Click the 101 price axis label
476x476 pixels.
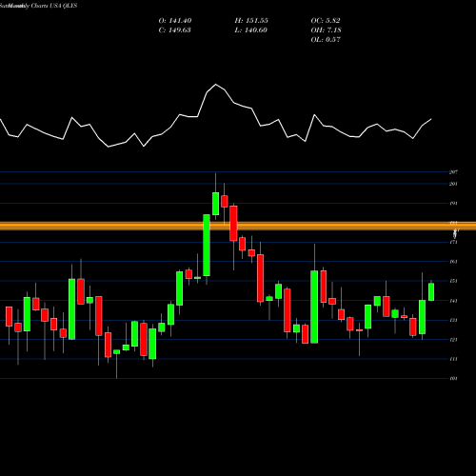pos(453,379)
